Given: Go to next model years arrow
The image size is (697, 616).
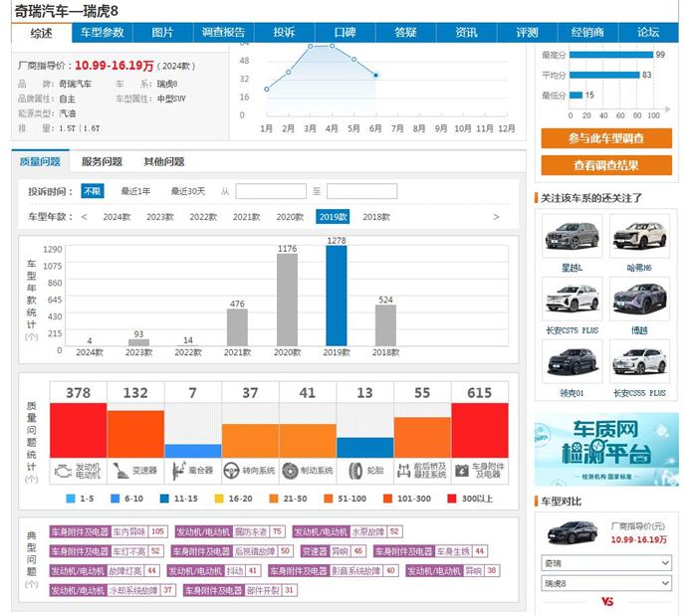Looking at the screenshot, I should (x=496, y=217).
